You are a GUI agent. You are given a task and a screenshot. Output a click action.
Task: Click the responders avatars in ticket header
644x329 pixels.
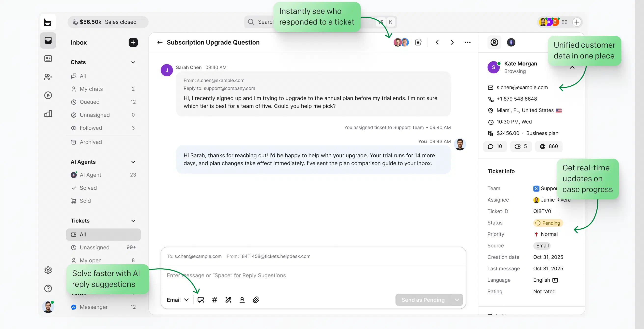401,42
